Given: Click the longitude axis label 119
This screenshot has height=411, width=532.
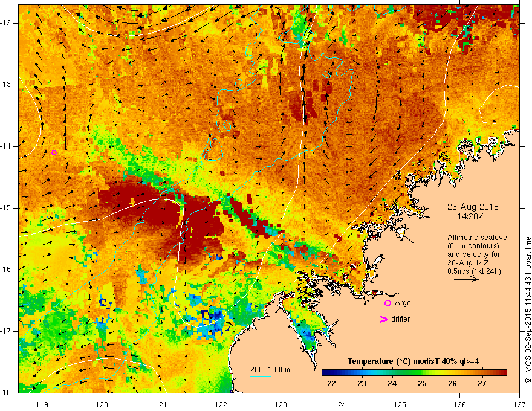Looking at the screenshot, I should (x=42, y=404).
